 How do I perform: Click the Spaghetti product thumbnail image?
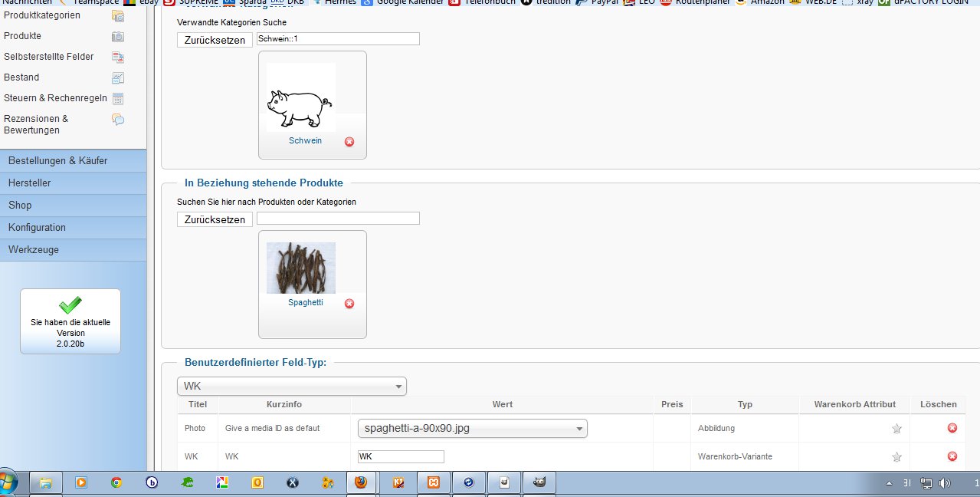[300, 268]
